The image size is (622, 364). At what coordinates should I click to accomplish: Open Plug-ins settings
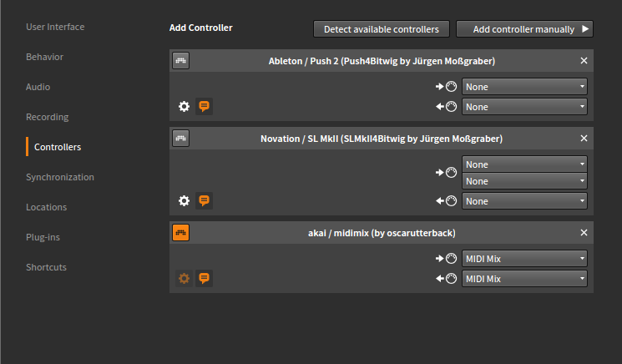coord(43,237)
